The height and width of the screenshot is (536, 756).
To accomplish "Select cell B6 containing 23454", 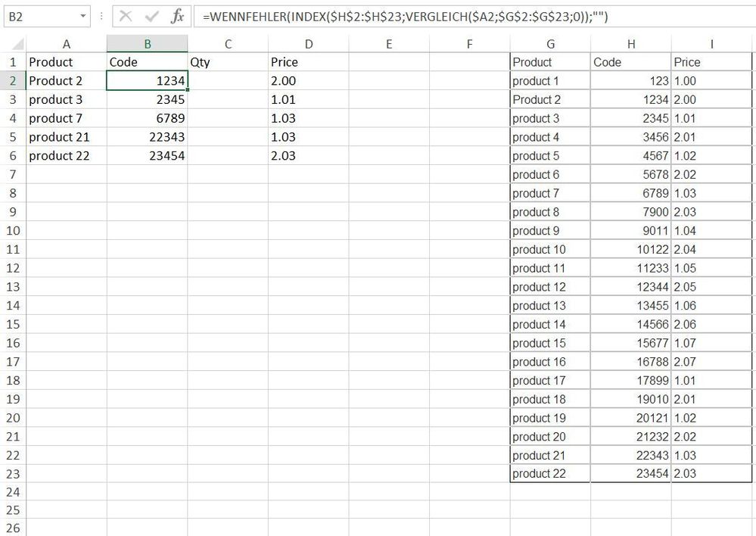I will coord(148,156).
